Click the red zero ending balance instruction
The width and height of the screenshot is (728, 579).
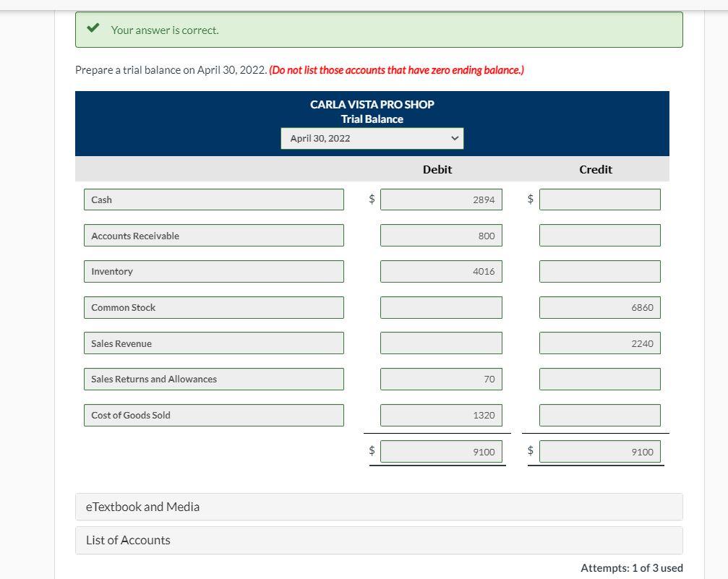coord(396,70)
